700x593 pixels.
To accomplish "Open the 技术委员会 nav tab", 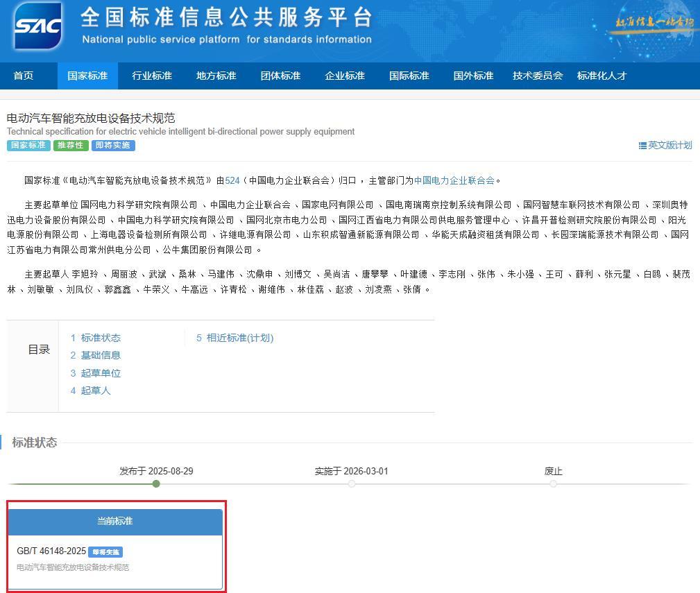I will tap(538, 76).
